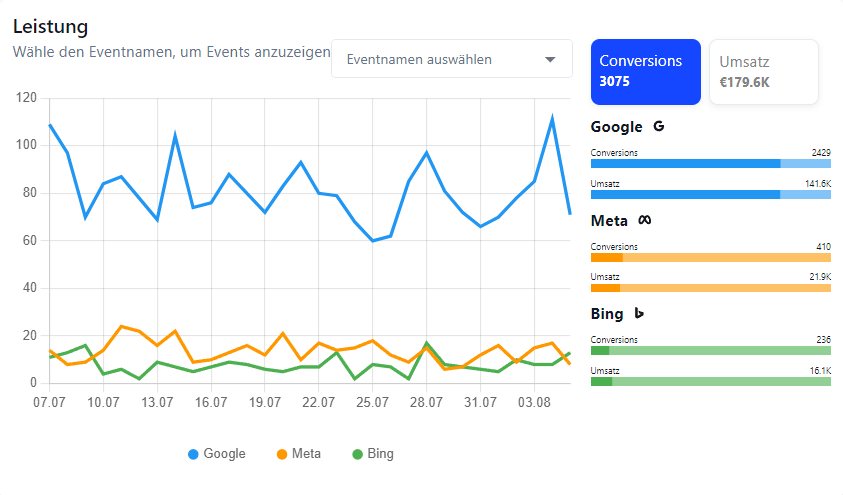Click the Meta infinity logo icon

645,220
